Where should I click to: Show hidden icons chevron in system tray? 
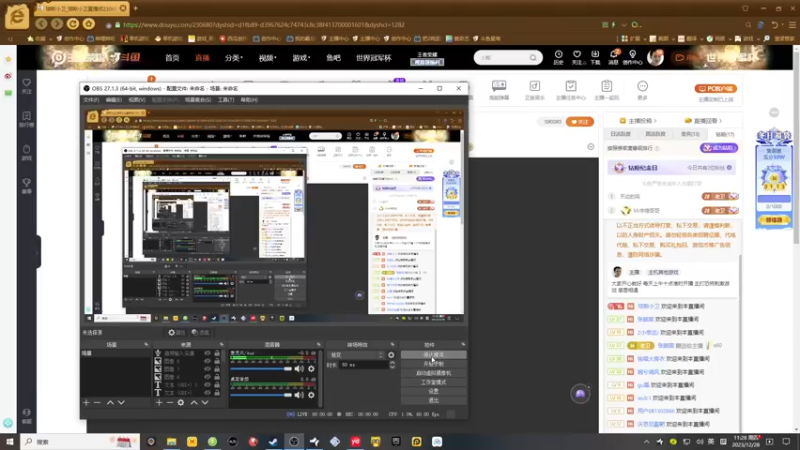click(646, 442)
